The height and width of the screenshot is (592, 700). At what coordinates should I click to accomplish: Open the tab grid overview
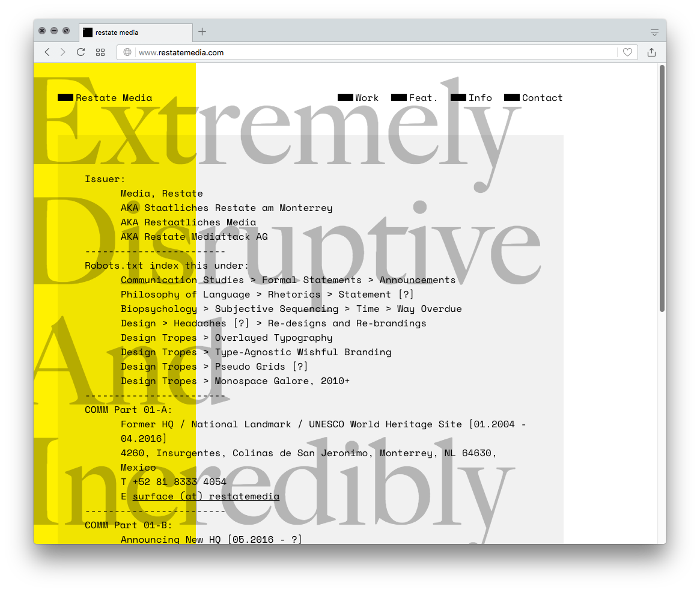coord(100,52)
